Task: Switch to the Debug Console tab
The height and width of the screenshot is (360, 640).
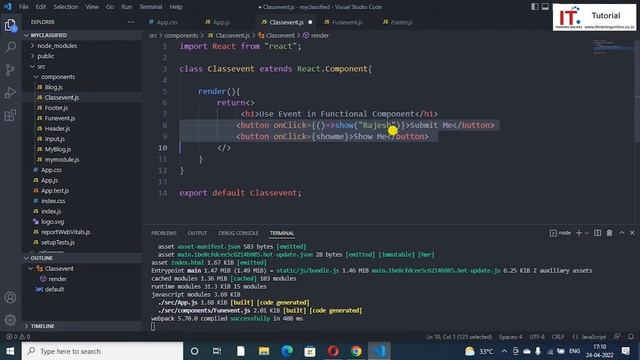Action: 238,233
